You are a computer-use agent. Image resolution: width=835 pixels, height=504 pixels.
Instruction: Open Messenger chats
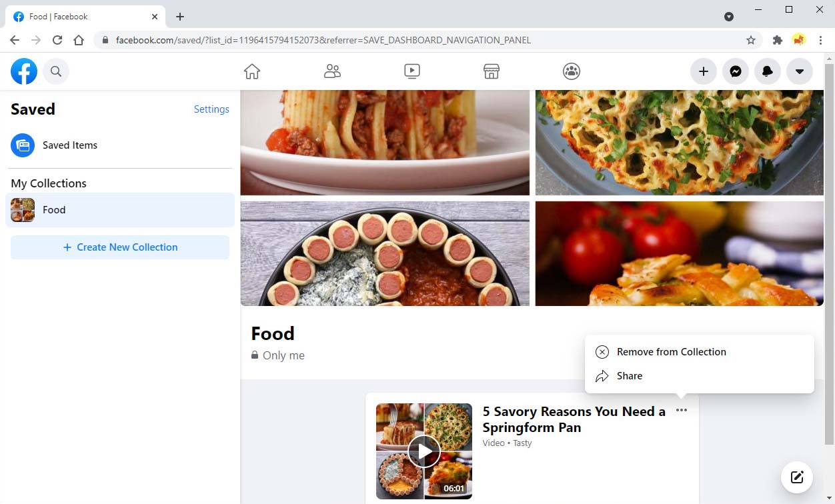tap(735, 71)
